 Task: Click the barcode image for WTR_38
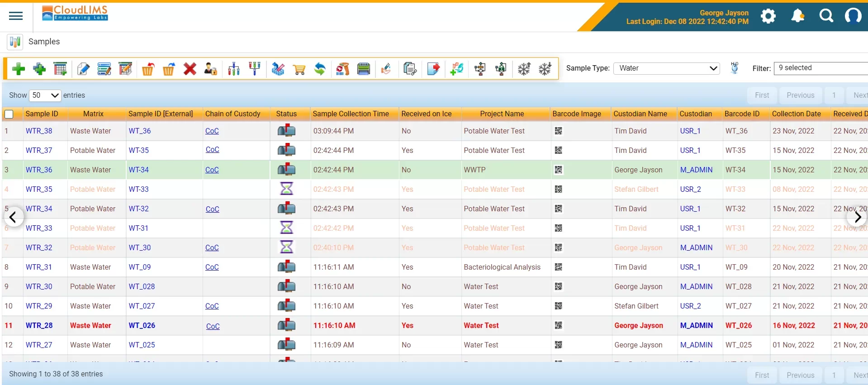559,131
